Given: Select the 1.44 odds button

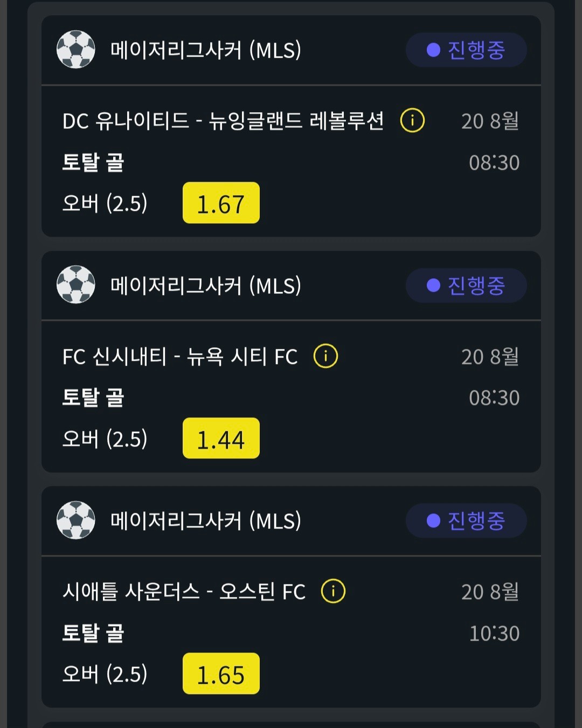Looking at the screenshot, I should (221, 438).
